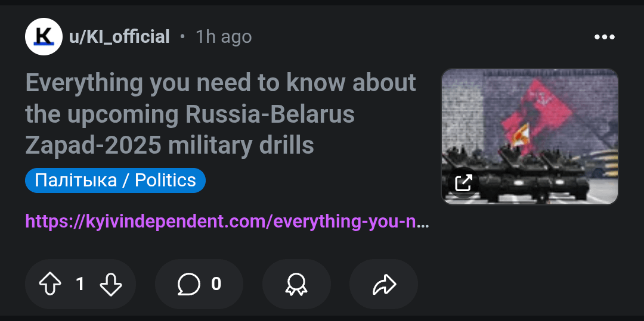The height and width of the screenshot is (321, 644).
Task: Click the comment speech bubble icon
Action: coord(188,284)
